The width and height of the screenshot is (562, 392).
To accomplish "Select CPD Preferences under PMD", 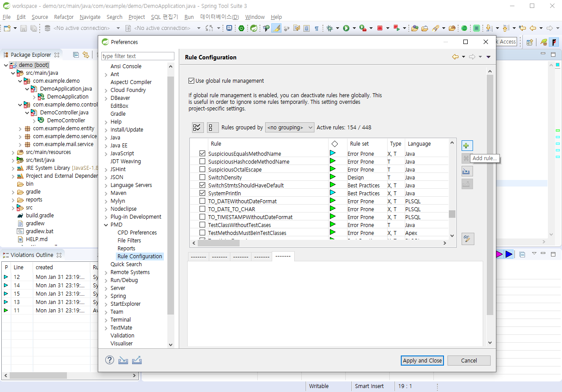I will (x=137, y=233).
